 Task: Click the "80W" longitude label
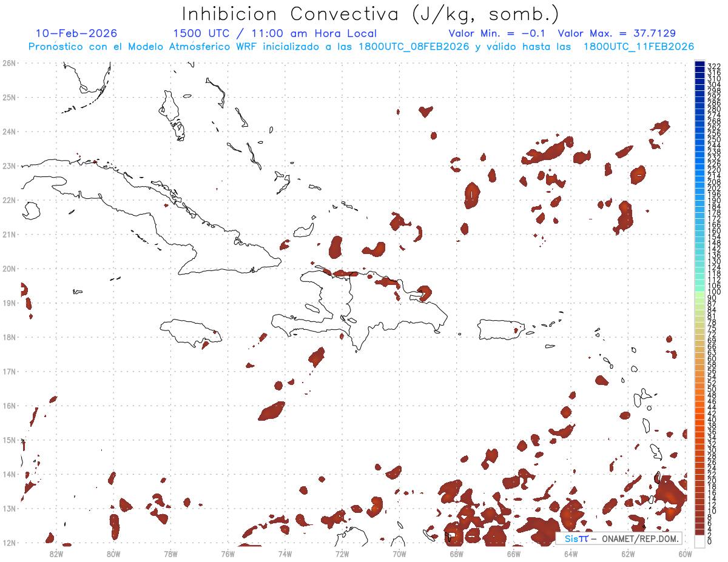coord(113,554)
